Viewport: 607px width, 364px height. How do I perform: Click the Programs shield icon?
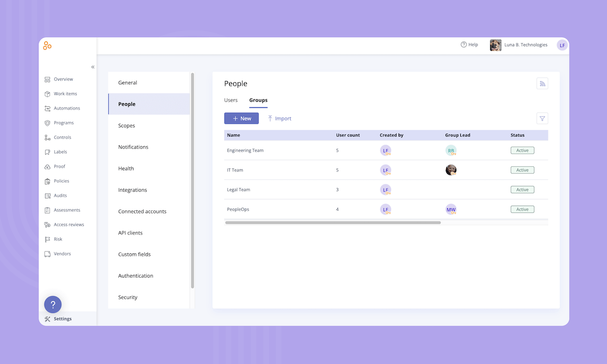point(48,123)
